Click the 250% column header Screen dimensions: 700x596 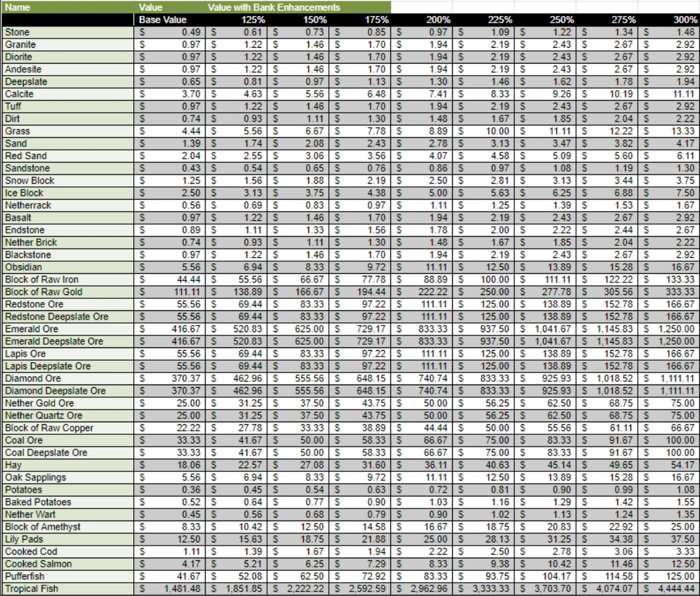click(545, 20)
